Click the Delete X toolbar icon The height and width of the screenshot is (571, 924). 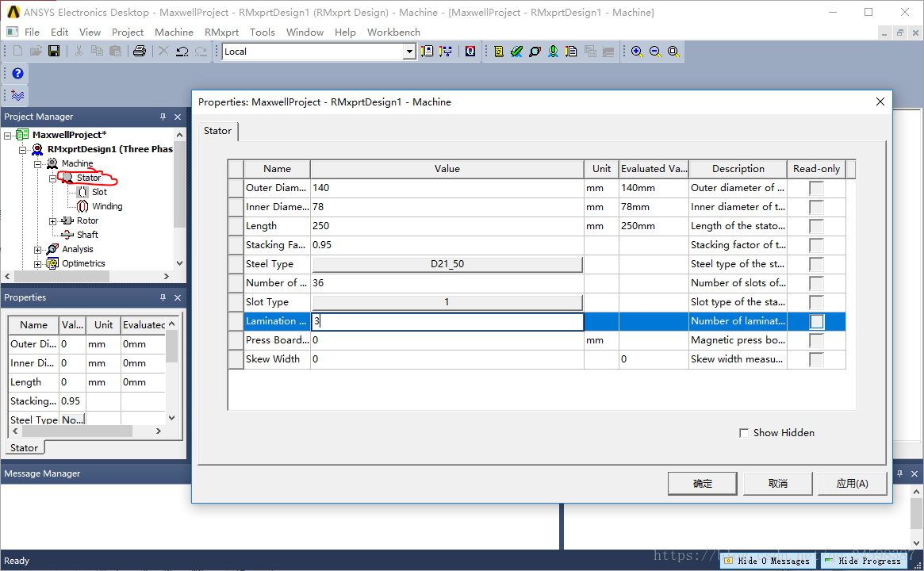164,52
